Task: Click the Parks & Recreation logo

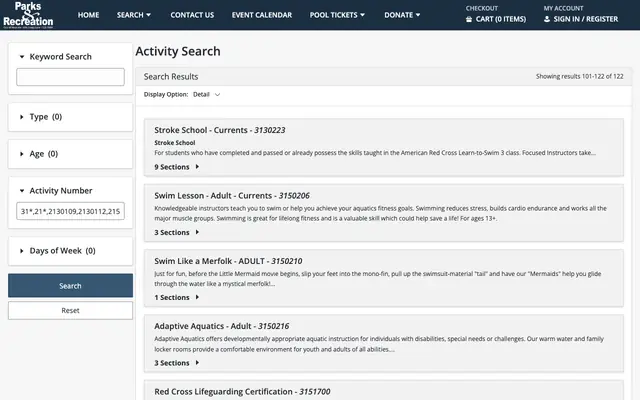Action: tap(28, 15)
